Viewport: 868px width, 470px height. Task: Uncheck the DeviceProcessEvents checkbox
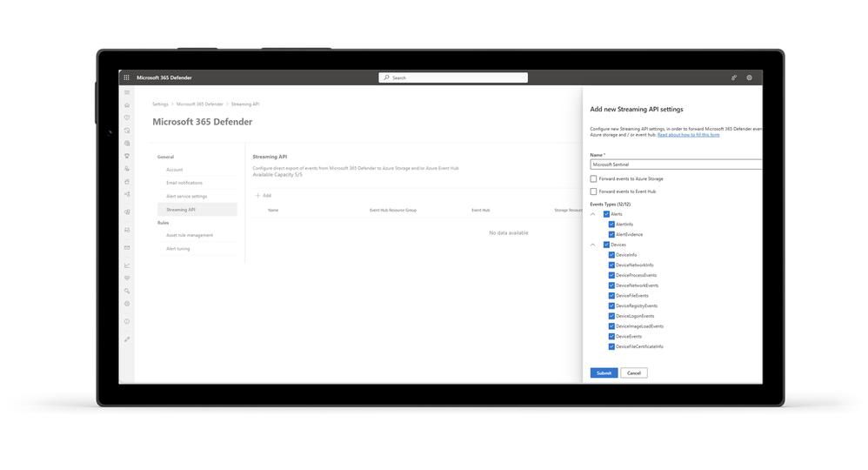611,275
